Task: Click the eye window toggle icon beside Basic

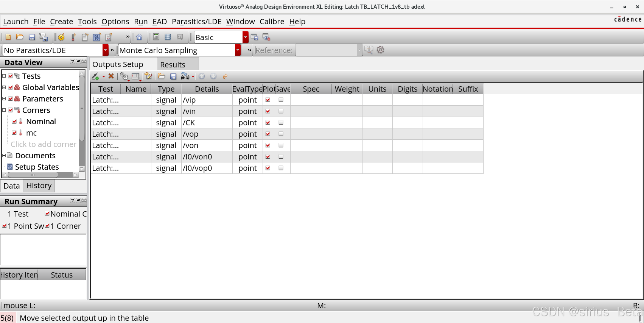Action: (266, 37)
